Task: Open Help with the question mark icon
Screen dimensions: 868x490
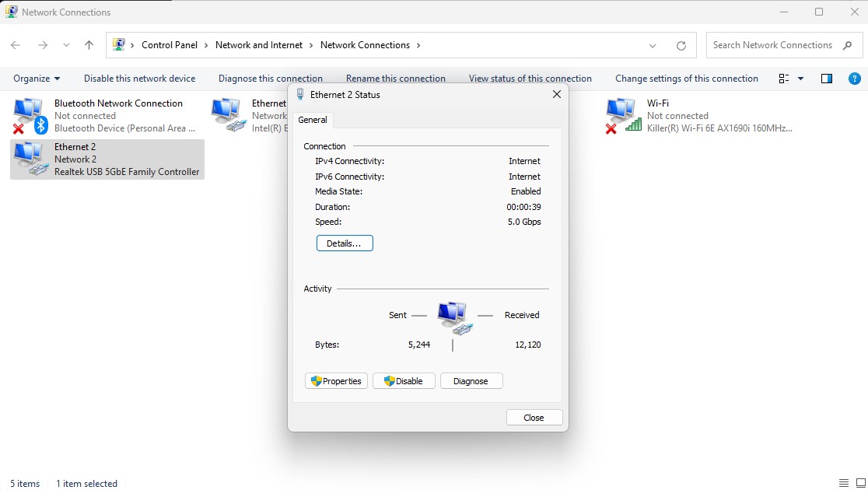Action: click(x=855, y=79)
